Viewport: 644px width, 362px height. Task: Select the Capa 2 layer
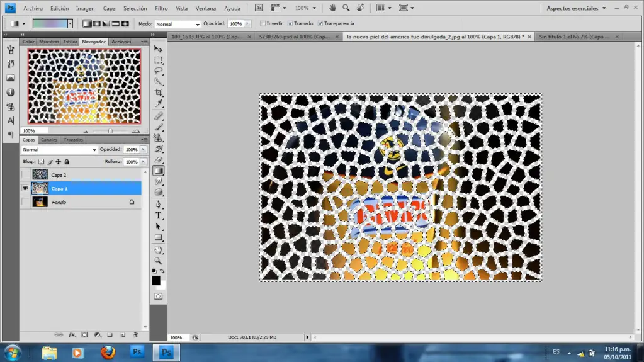pos(82,175)
